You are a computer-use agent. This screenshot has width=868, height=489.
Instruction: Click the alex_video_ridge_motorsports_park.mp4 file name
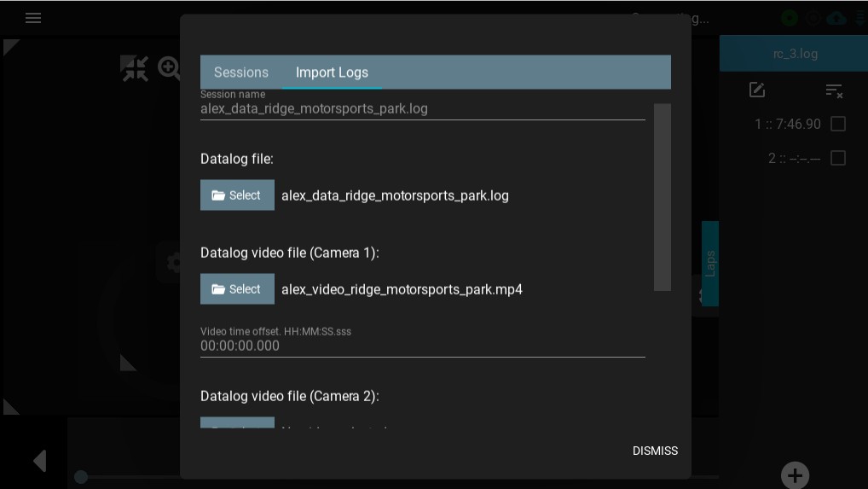402,289
